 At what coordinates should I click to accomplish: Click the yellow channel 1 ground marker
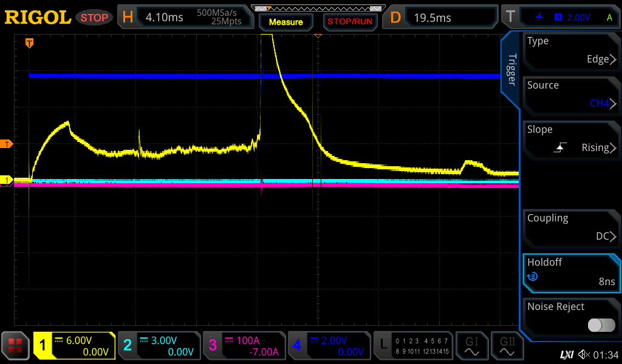[7, 180]
